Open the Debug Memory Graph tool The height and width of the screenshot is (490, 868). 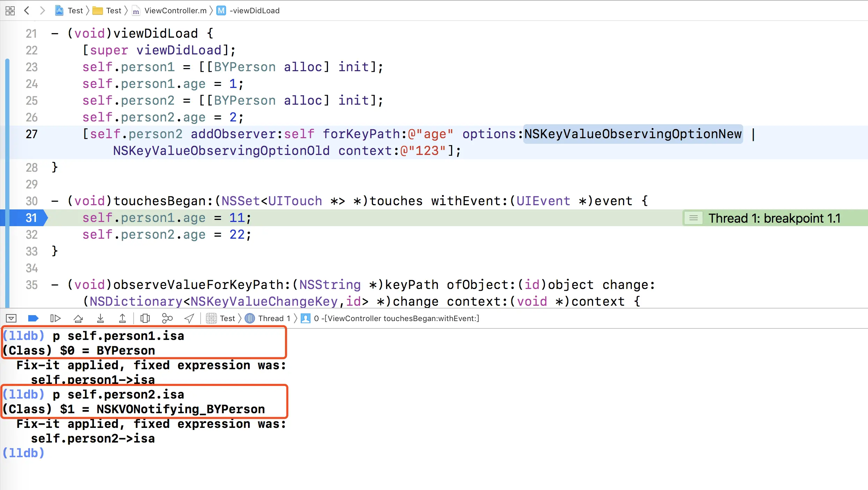(167, 318)
